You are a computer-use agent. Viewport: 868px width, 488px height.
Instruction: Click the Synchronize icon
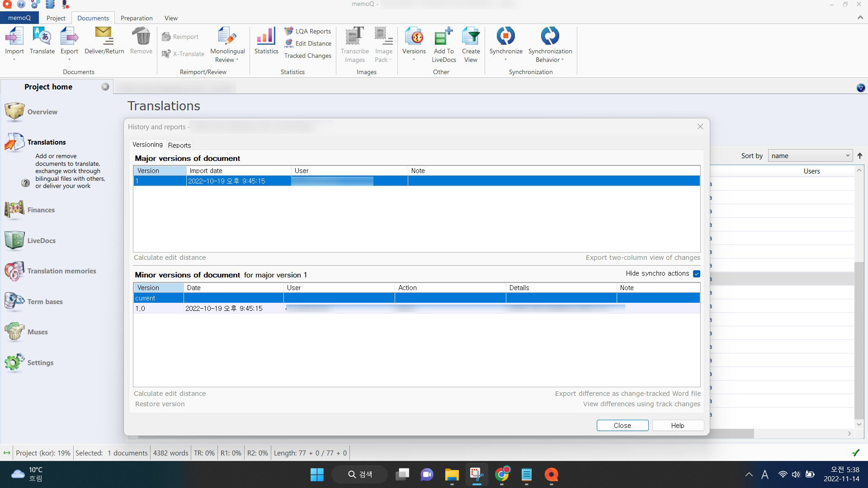tap(506, 36)
